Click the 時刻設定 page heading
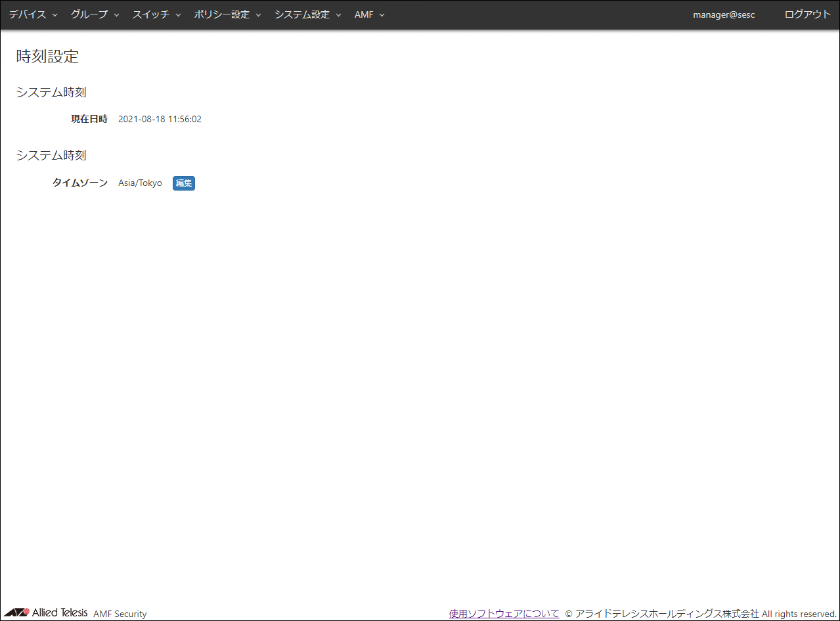 (x=47, y=57)
